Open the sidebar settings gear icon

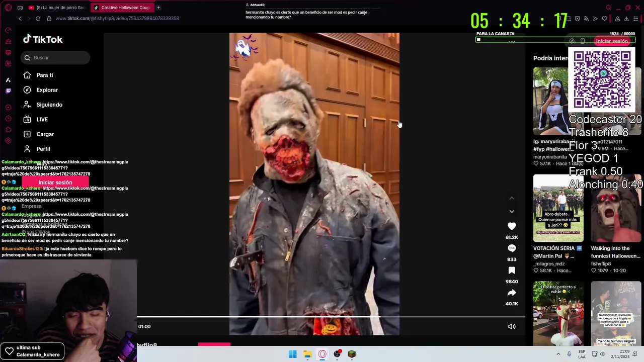click(x=8, y=141)
